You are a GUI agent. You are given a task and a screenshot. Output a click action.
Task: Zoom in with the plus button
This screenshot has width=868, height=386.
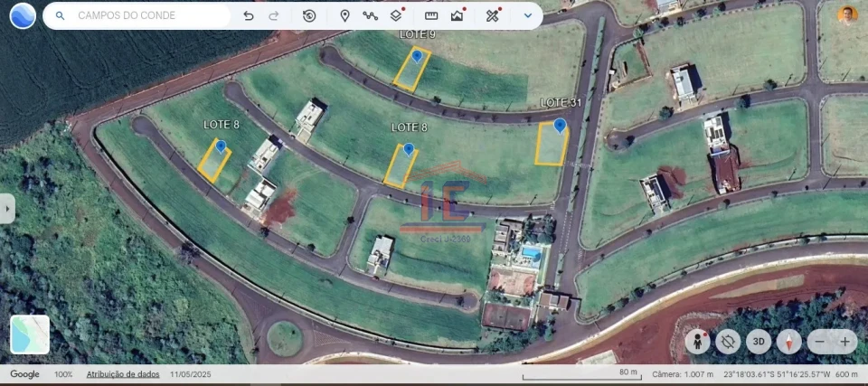tap(845, 342)
